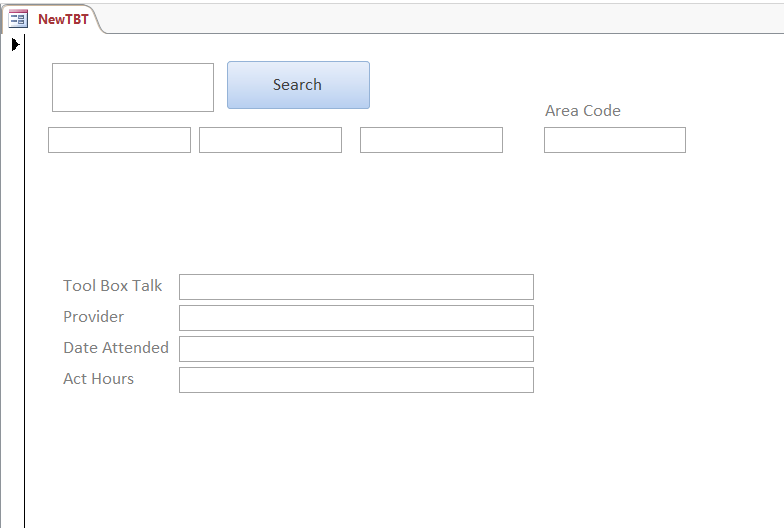The width and height of the screenshot is (784, 528).
Task: Select the Tool Box Talk label
Action: pyautogui.click(x=112, y=286)
